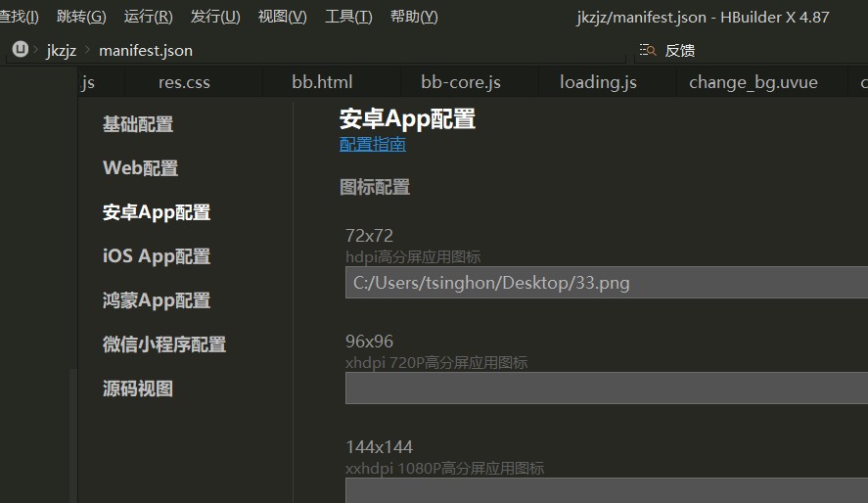868x503 pixels.
Task: Show 源码视图 of the manifest
Action: (138, 389)
